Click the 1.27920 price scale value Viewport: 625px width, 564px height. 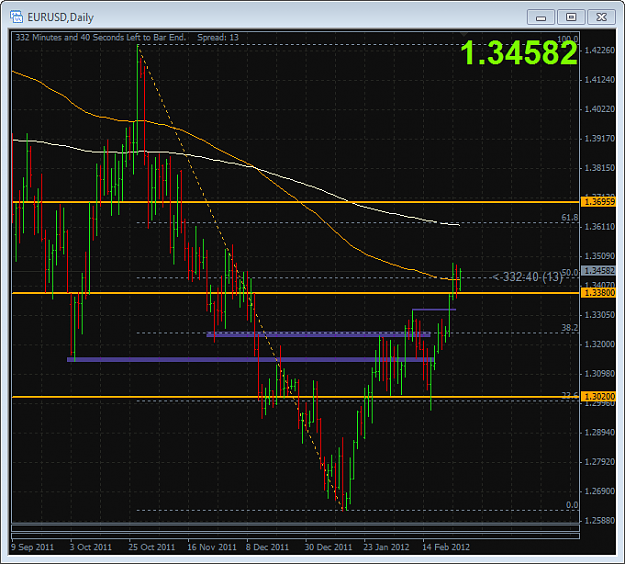point(599,462)
